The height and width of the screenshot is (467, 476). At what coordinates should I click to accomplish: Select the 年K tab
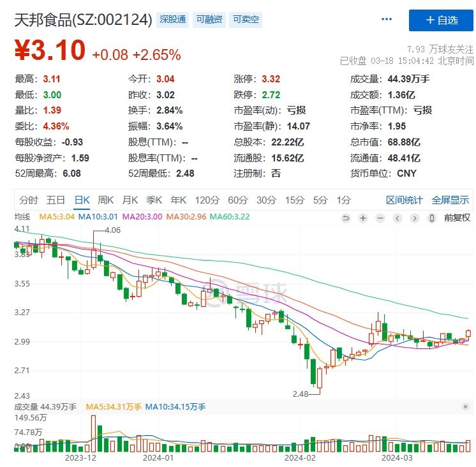(178, 200)
